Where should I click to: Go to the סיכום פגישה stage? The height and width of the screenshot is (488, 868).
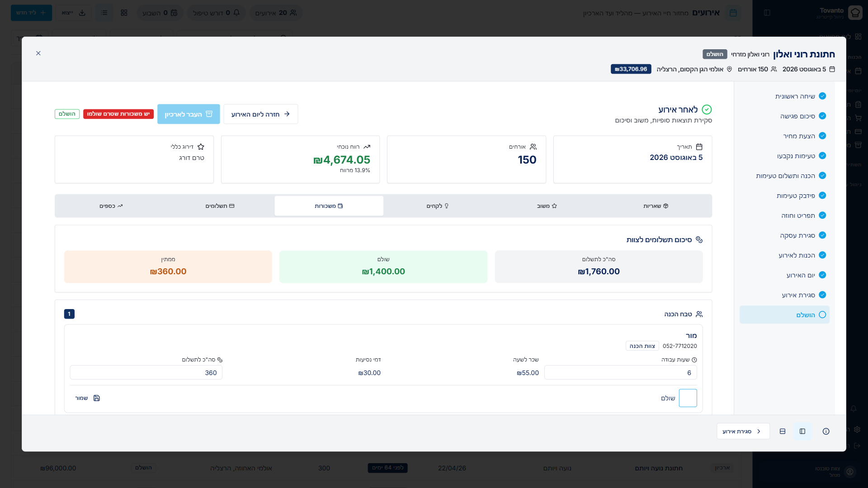click(785, 116)
